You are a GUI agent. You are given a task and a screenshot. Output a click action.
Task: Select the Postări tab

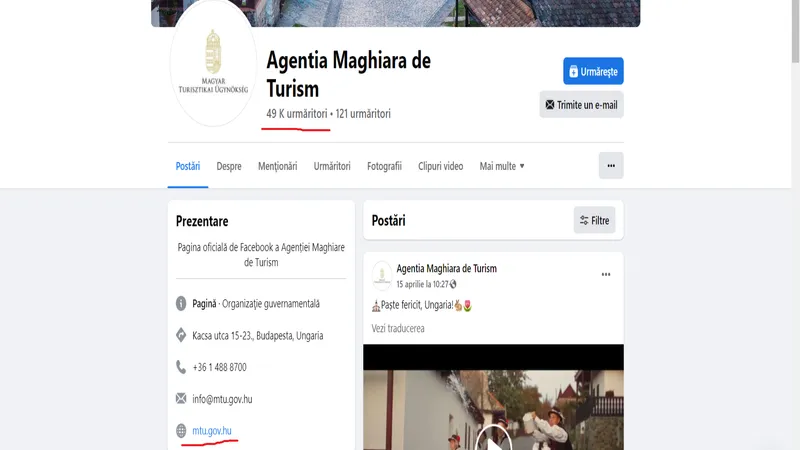tap(188, 166)
